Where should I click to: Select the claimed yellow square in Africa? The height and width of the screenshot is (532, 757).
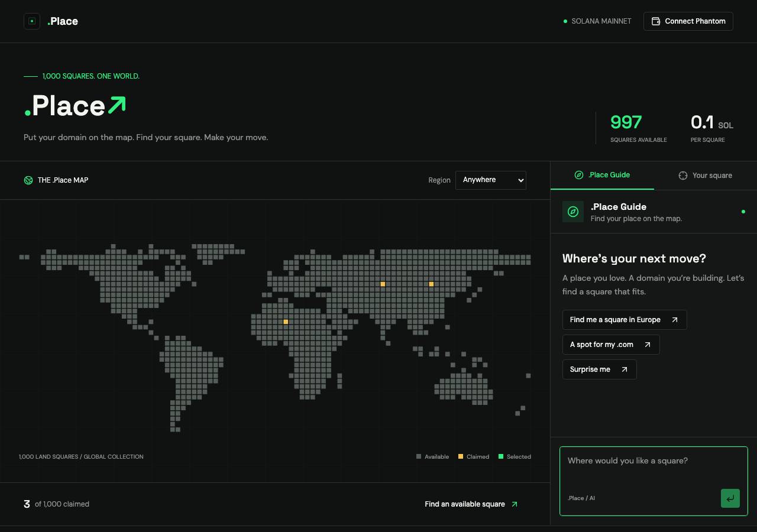click(286, 322)
